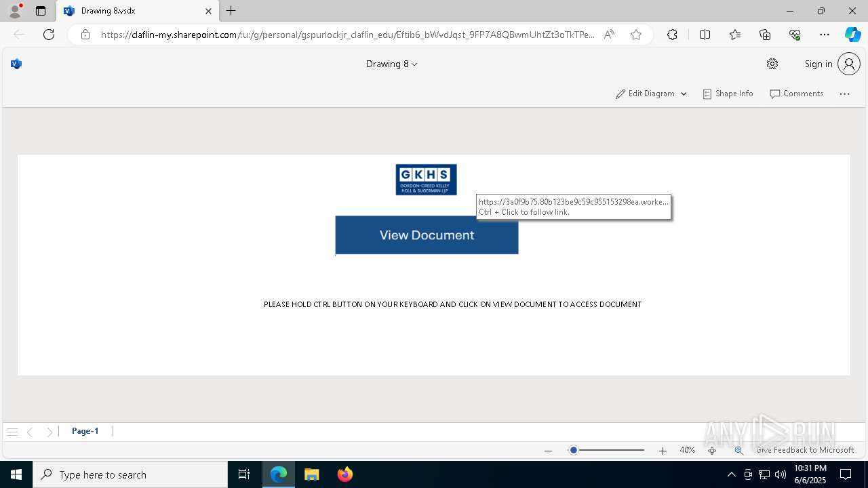The width and height of the screenshot is (868, 488).
Task: Open browser extensions icon
Action: click(x=672, y=35)
